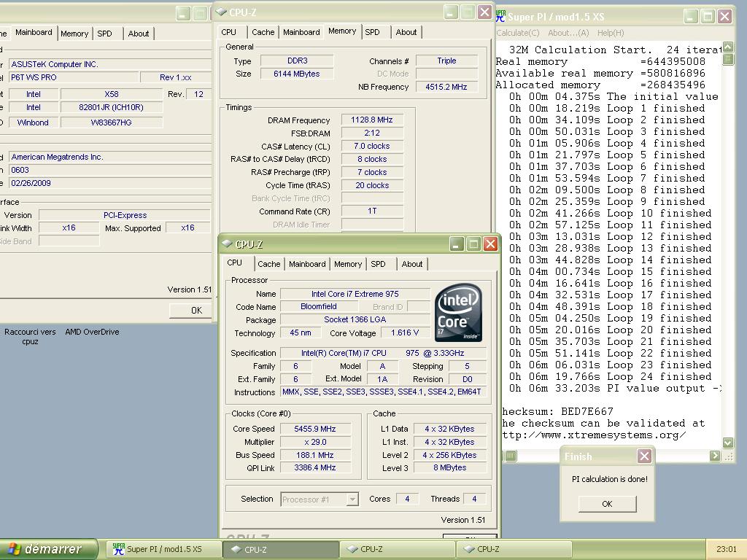Click the CAS# Latency value 7.0 clocks

372,146
